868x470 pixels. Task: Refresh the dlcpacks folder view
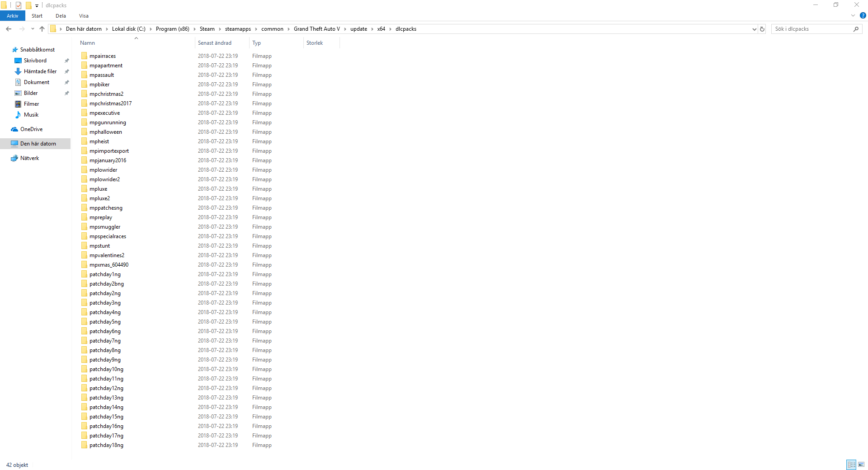tap(762, 29)
